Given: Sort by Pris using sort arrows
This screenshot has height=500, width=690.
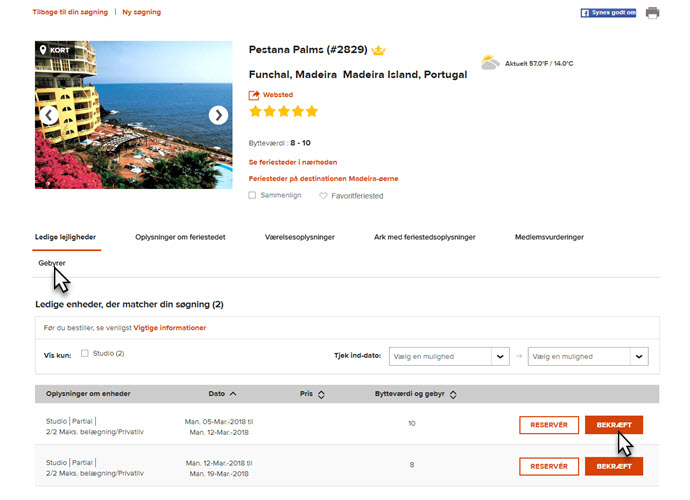Looking at the screenshot, I should coord(321,394).
